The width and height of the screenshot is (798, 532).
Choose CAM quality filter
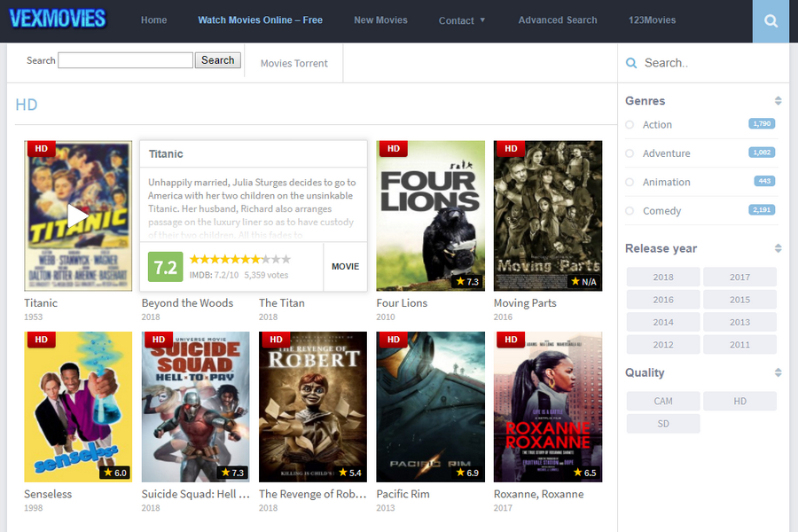[663, 401]
